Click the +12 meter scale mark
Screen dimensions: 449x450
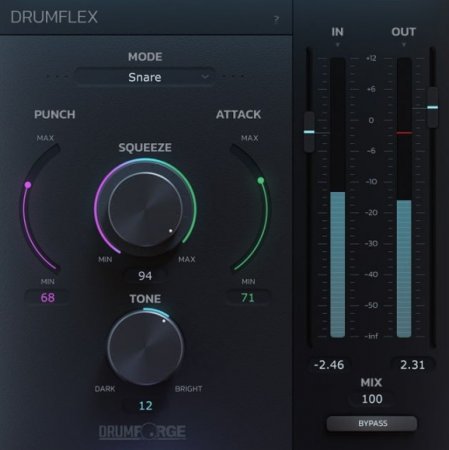[x=371, y=58]
